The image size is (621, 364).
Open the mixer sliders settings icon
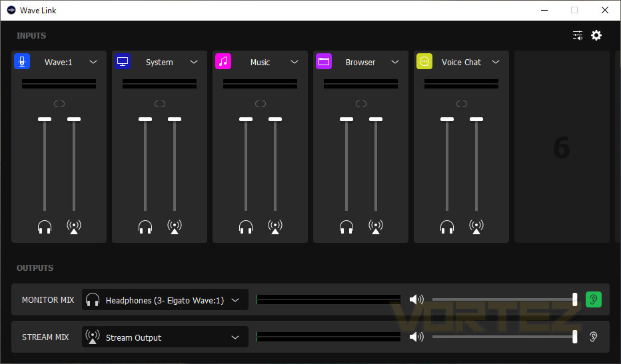click(578, 35)
